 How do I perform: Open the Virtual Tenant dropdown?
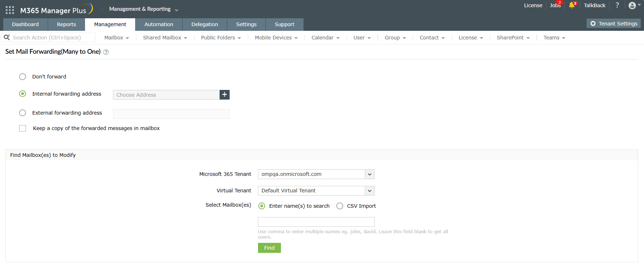(316, 191)
